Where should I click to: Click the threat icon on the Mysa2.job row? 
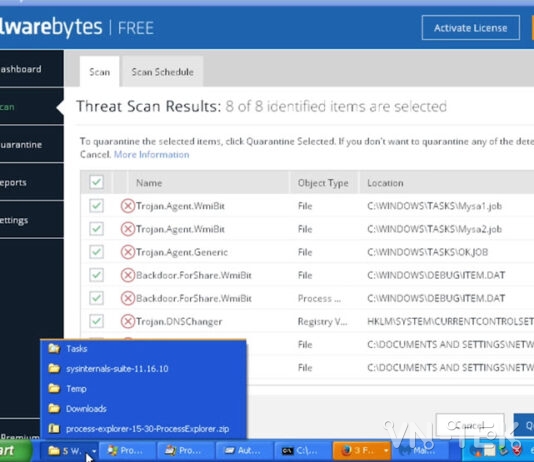pyautogui.click(x=128, y=229)
